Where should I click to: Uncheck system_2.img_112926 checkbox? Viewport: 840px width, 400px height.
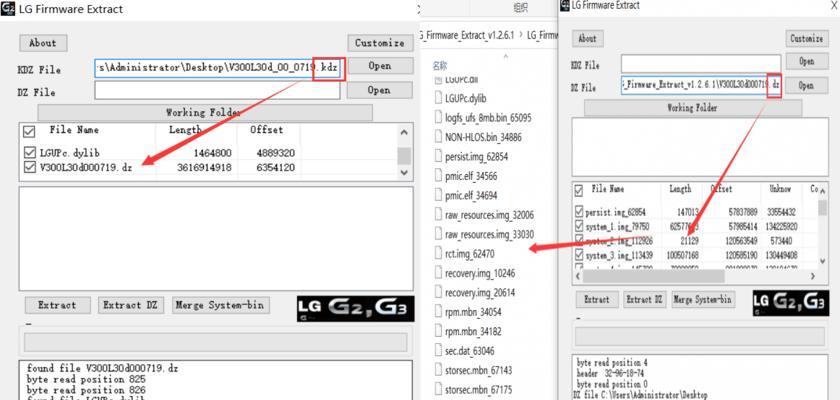(x=579, y=240)
